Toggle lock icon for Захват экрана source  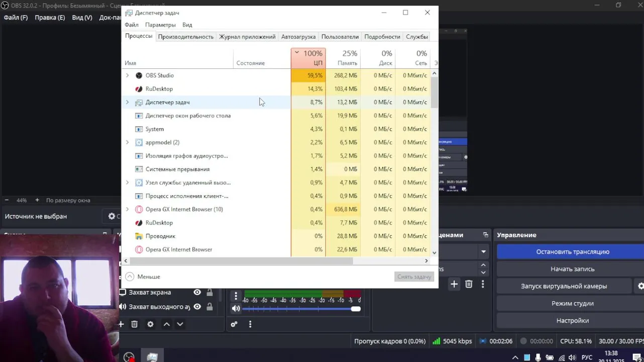[210, 292]
